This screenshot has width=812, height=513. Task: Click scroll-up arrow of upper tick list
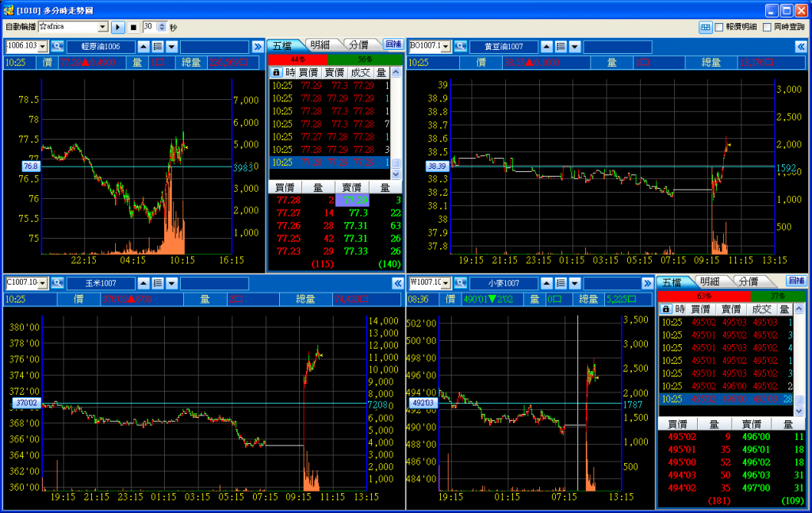point(396,72)
